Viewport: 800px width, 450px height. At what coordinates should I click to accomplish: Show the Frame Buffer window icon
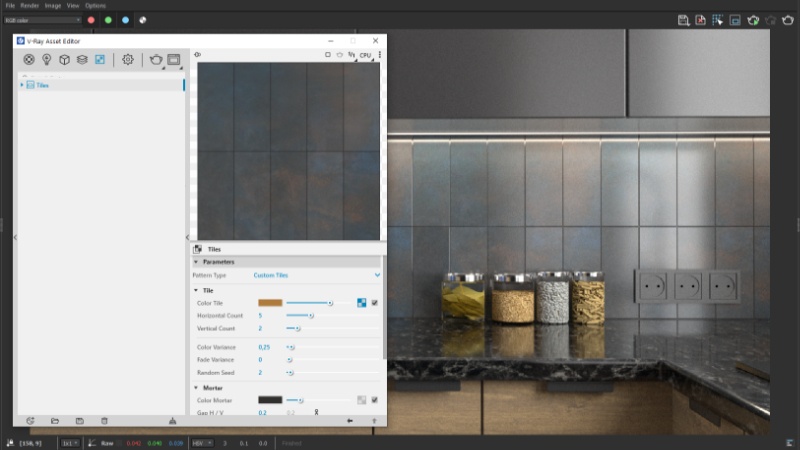pyautogui.click(x=174, y=60)
